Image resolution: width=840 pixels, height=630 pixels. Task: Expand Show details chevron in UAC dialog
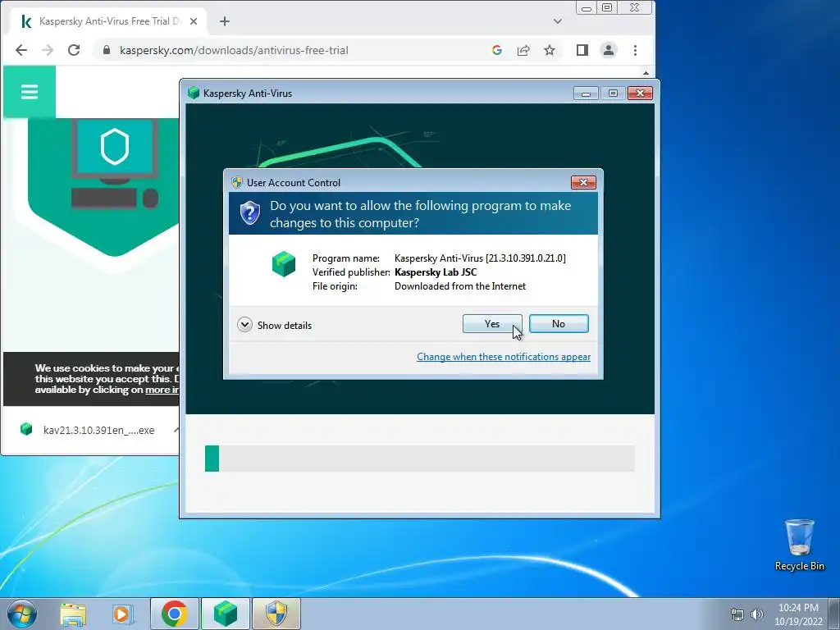244,325
